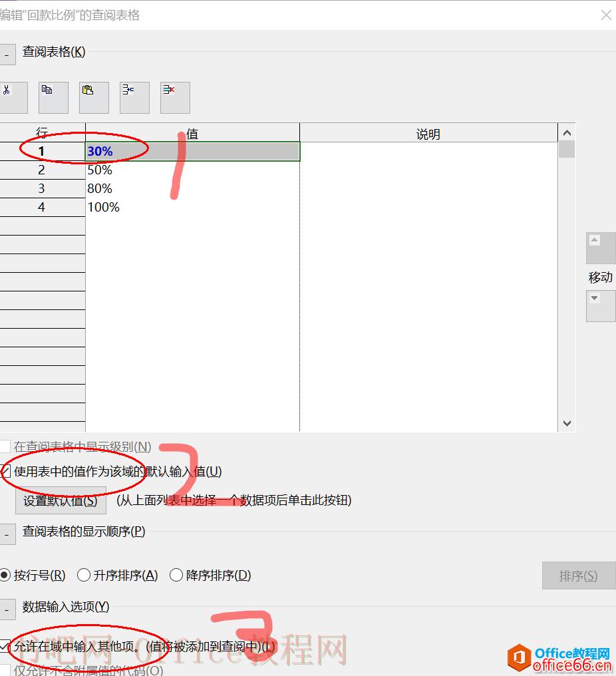Click row header number 1
This screenshot has height=676, width=616.
pos(42,151)
